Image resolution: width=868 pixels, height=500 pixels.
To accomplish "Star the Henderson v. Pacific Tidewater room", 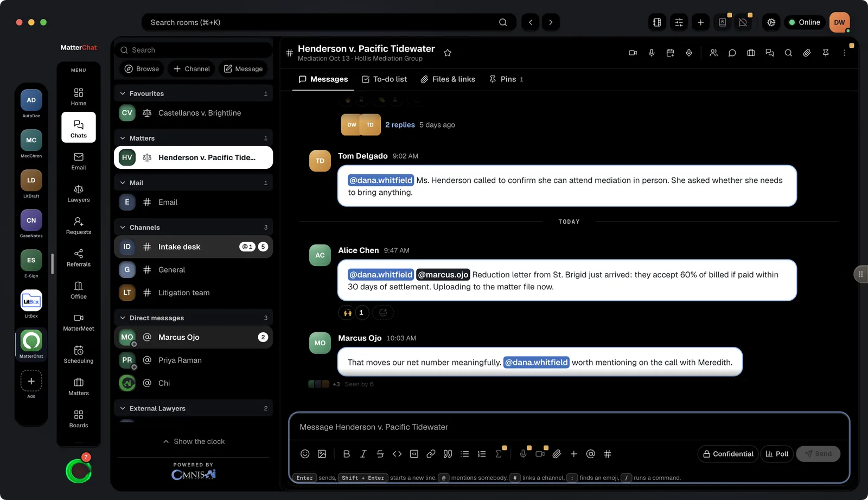I will pos(448,53).
